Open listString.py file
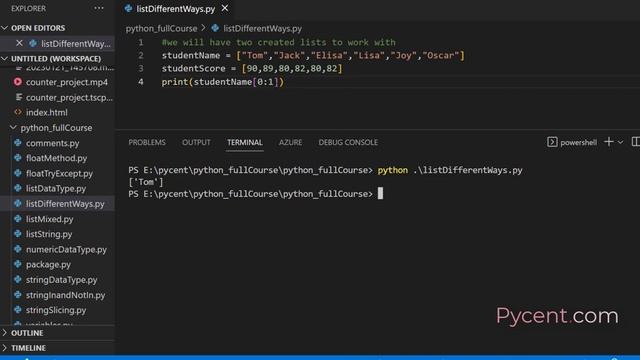Image resolution: width=640 pixels, height=360 pixels. click(x=49, y=234)
